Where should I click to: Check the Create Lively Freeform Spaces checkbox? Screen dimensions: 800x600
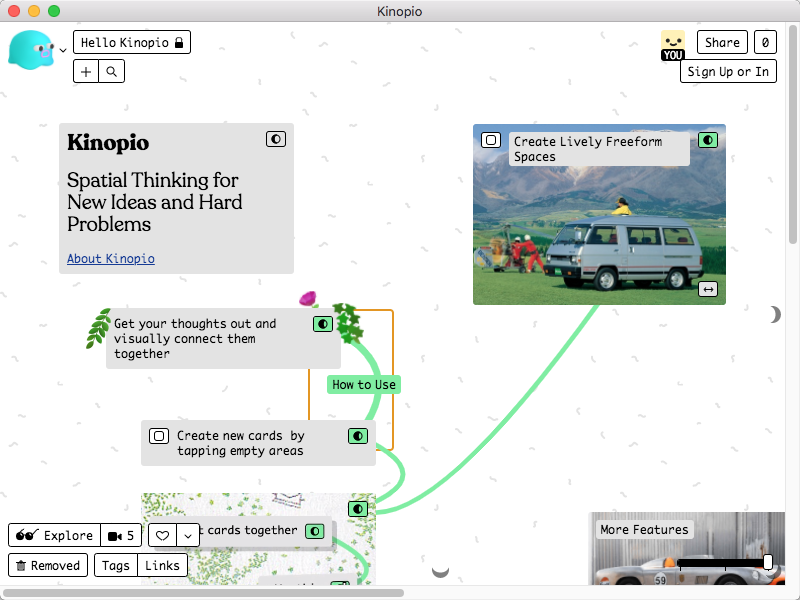click(491, 140)
